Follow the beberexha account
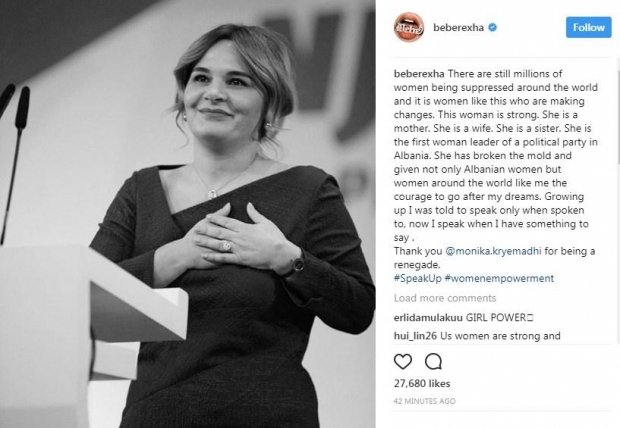 coord(588,27)
